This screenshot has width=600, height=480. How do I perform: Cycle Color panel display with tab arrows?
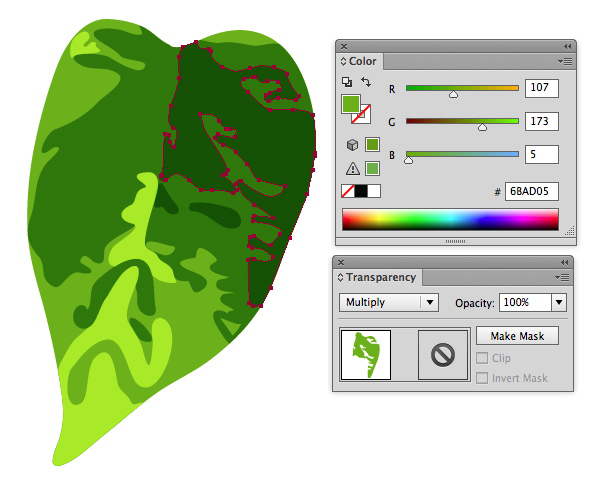(x=343, y=61)
